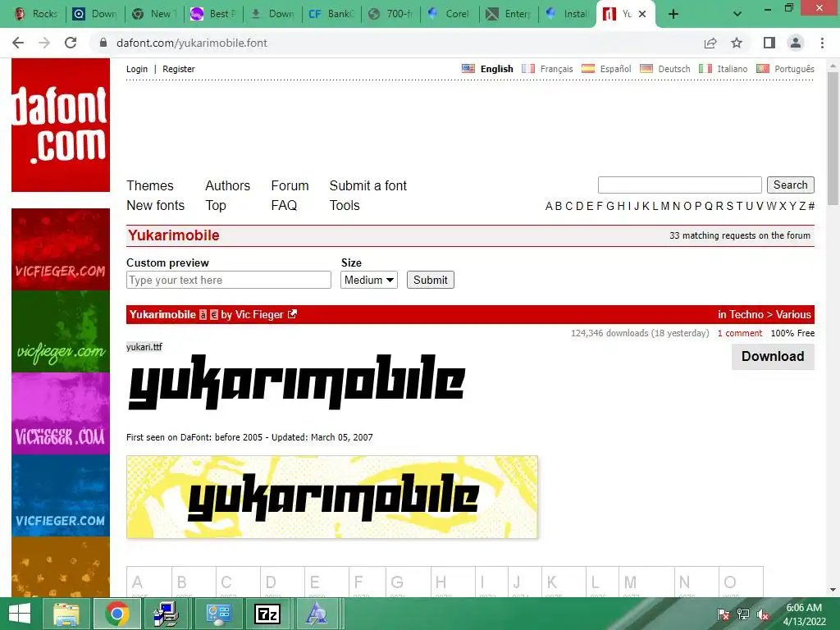Bookmark this page with the star icon
The width and height of the screenshot is (840, 630).
[x=737, y=43]
